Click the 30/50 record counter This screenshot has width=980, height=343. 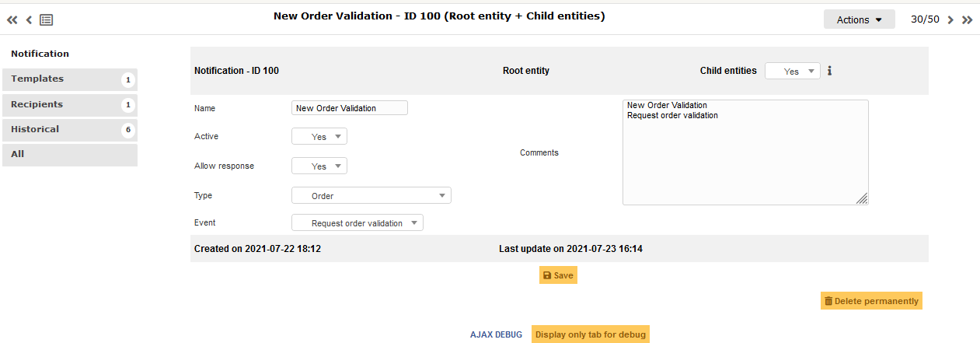point(925,19)
